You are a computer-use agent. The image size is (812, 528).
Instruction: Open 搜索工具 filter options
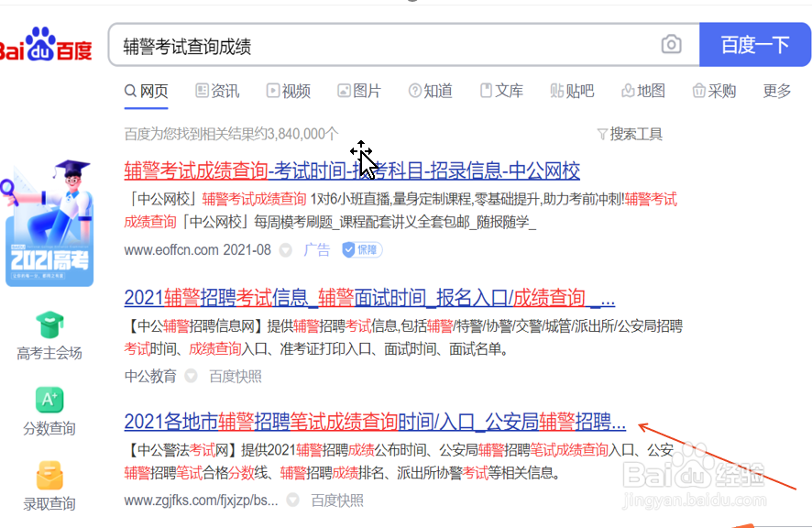point(630,134)
